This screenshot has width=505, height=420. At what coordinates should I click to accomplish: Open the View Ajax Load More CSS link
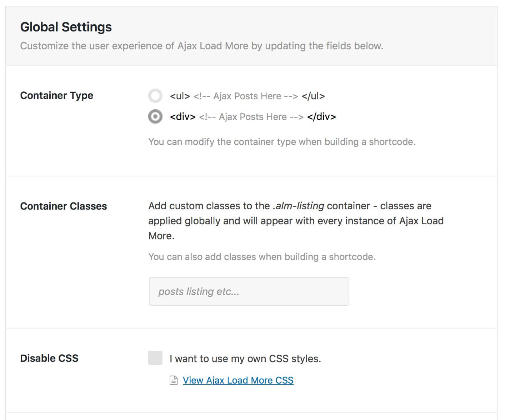pos(238,380)
